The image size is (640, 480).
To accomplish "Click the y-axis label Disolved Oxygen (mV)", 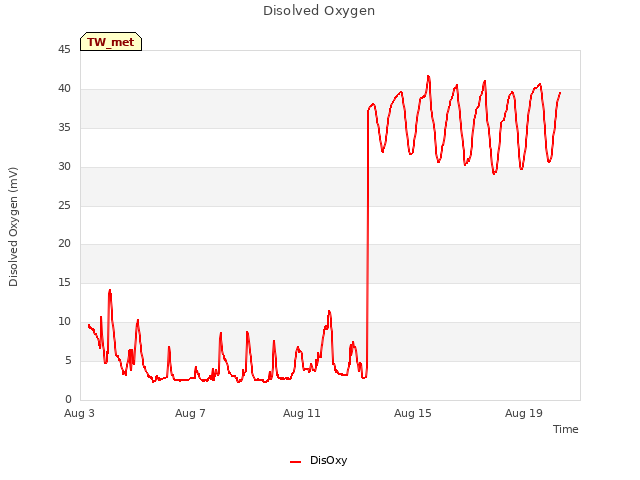I will (13, 227).
